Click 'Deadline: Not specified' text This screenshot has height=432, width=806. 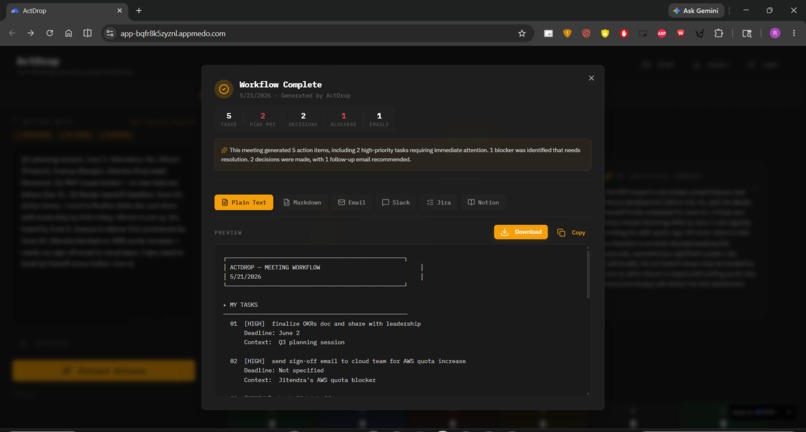pos(284,370)
